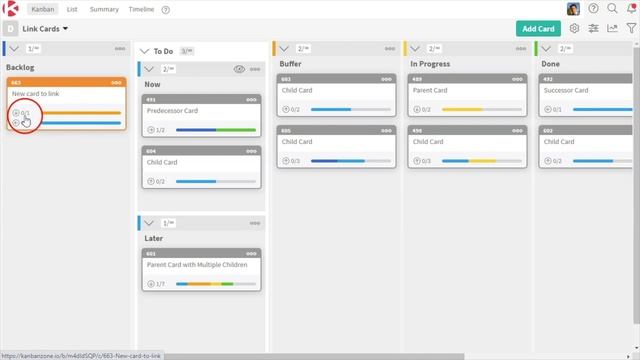Viewport: 640px width, 360px height.
Task: Click link icon on Predecessor Card
Action: (x=151, y=130)
